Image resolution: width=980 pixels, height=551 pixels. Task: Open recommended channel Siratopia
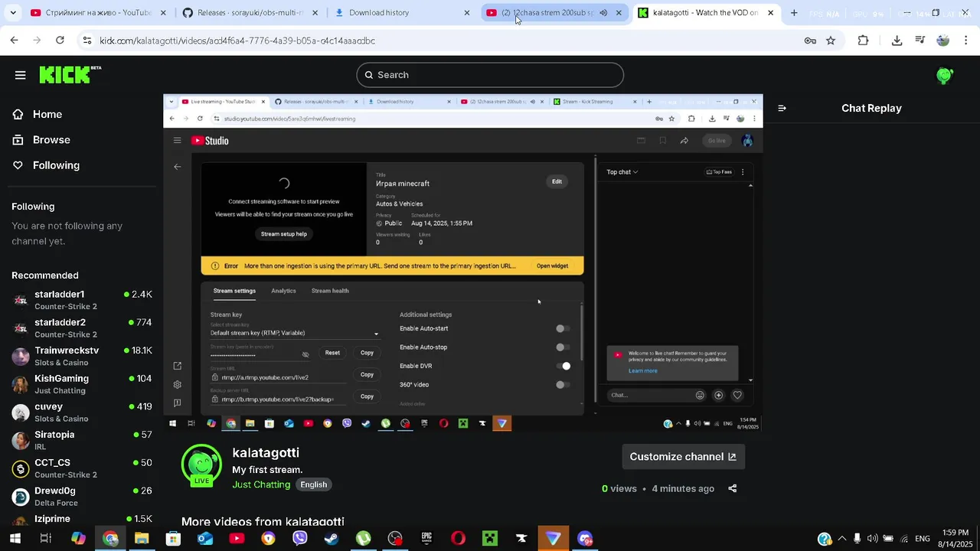81,440
